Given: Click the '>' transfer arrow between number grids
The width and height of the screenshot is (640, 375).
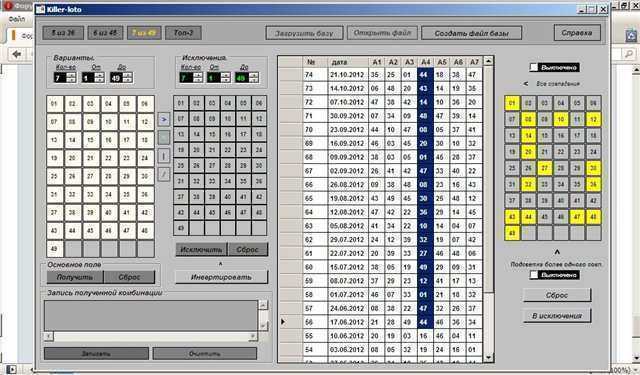Looking at the screenshot, I should pyautogui.click(x=164, y=120).
